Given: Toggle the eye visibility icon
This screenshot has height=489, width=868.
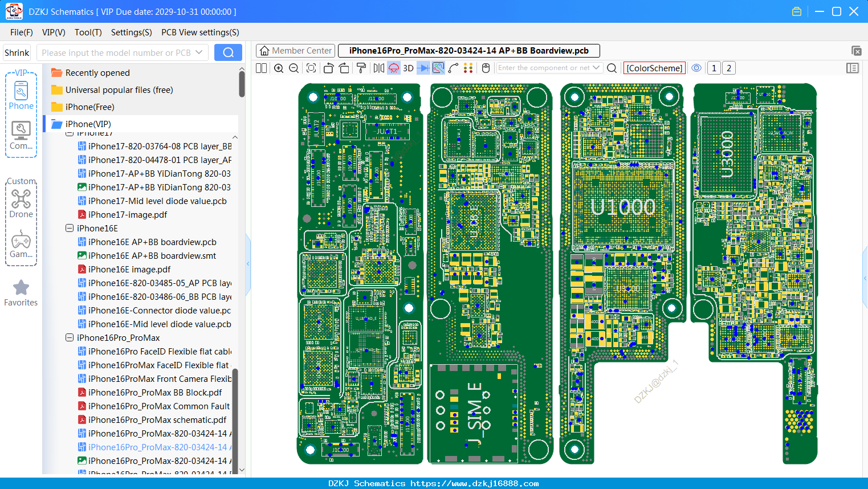Looking at the screenshot, I should point(696,68).
